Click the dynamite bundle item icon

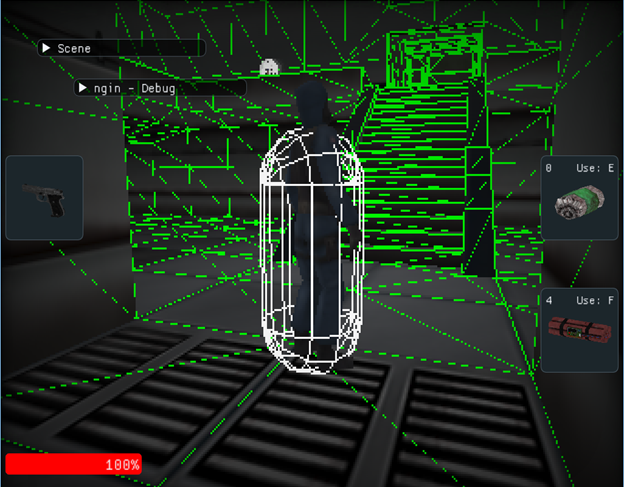tap(579, 330)
